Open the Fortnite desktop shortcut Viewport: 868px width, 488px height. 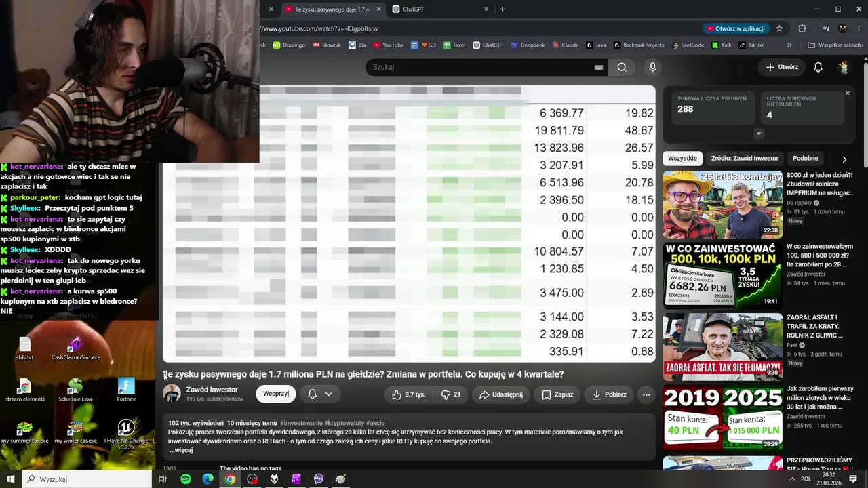pos(126,390)
